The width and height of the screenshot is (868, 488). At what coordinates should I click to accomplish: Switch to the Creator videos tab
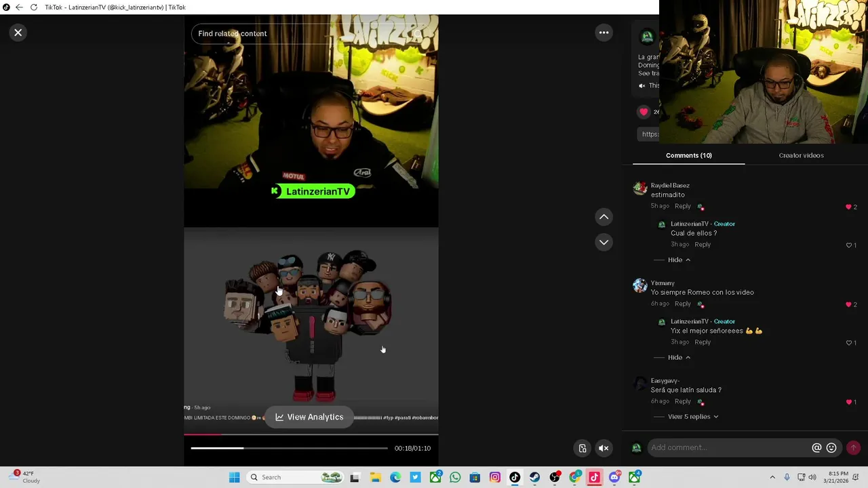click(801, 155)
